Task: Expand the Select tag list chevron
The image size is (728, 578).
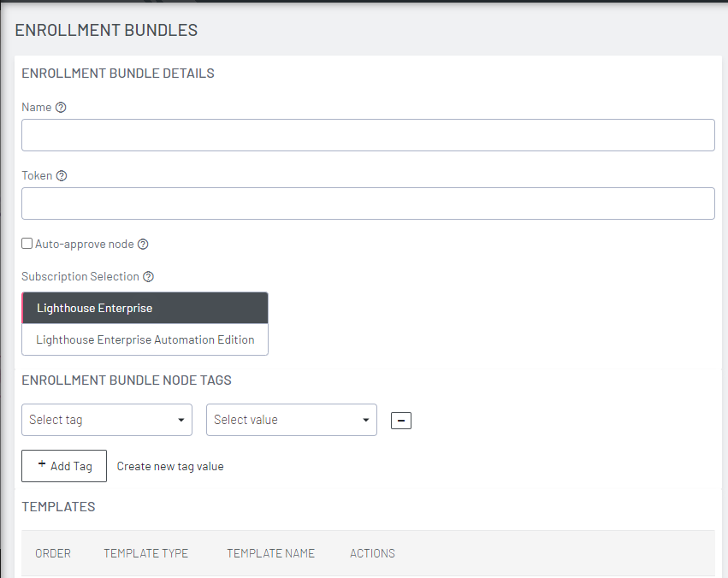Action: click(180, 420)
